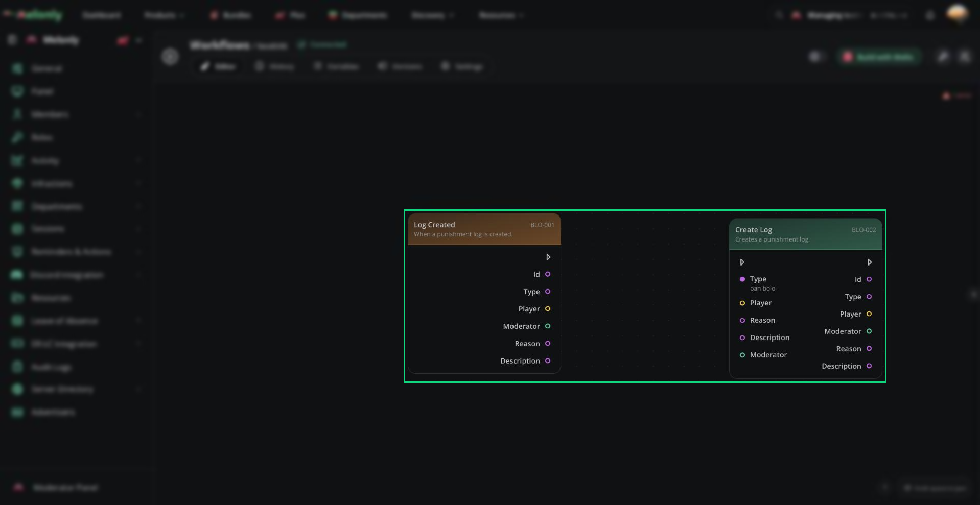Click the Create Log execution output arrow
This screenshot has height=505, width=980.
(869, 262)
